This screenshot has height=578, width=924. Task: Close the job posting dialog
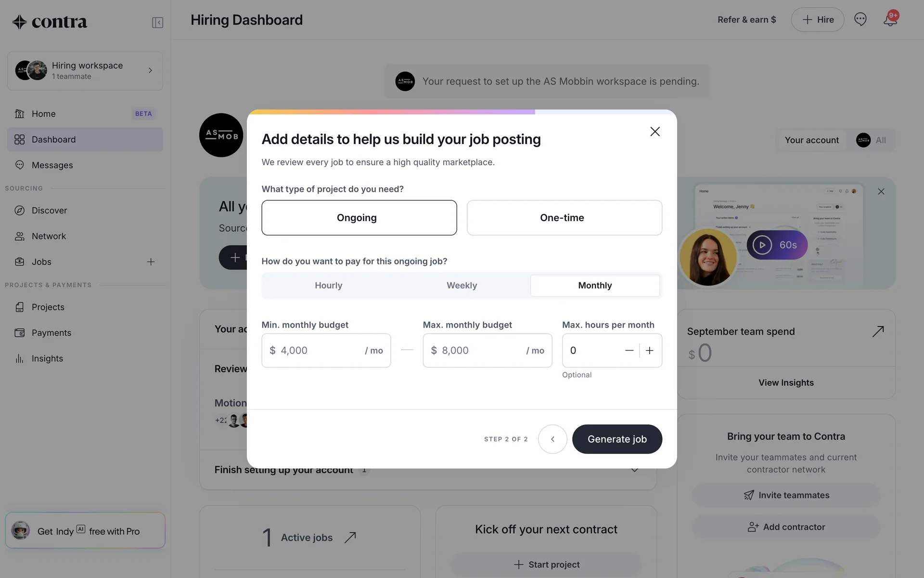[x=654, y=131]
